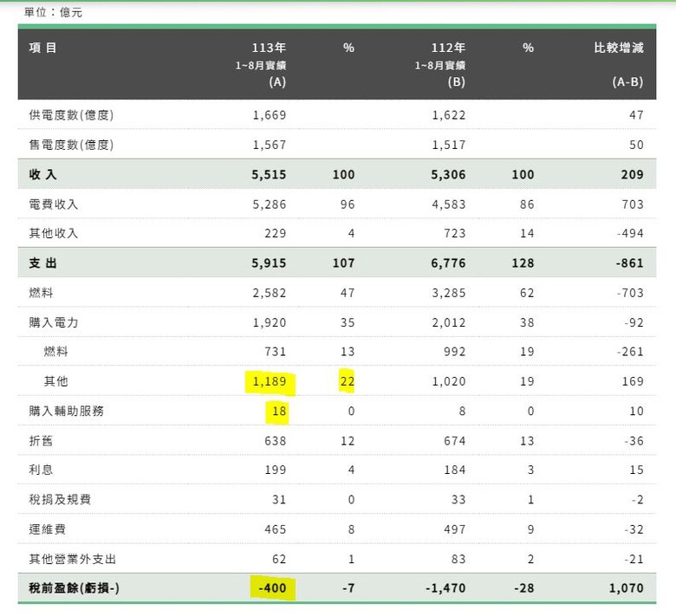This screenshot has height=616, width=676.
Task: Select highlighted value 18 in 購入輔助服務
Action: click(x=279, y=411)
